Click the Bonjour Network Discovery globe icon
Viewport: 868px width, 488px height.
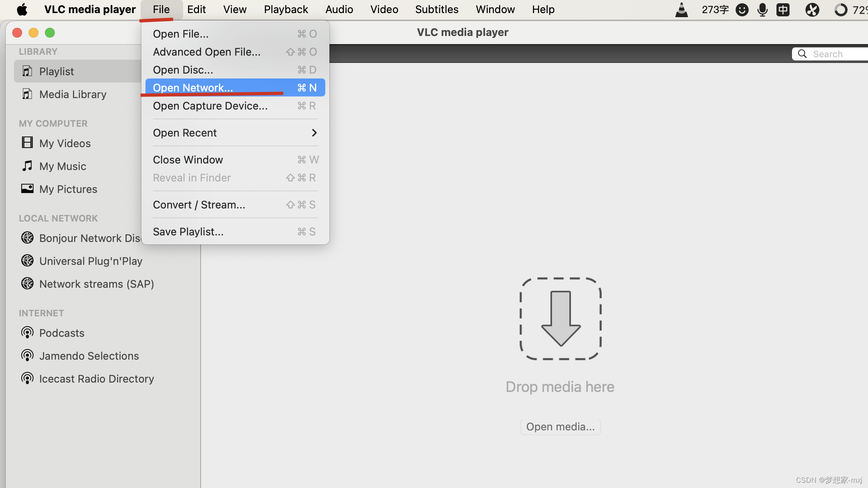pyautogui.click(x=27, y=237)
